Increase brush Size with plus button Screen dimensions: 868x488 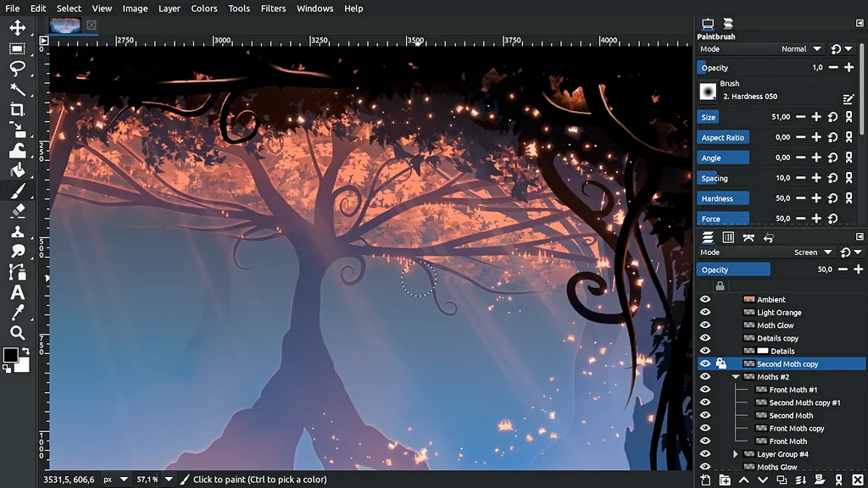tap(816, 117)
